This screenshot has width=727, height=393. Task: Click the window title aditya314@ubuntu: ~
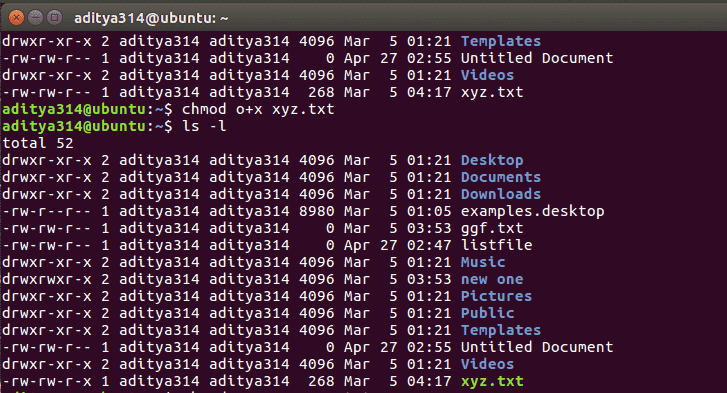[151, 18]
